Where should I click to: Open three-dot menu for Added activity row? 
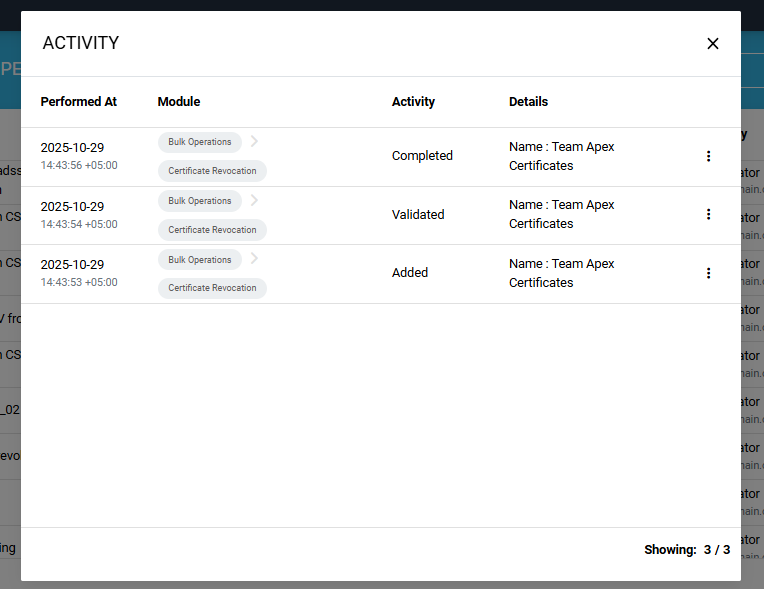708,273
